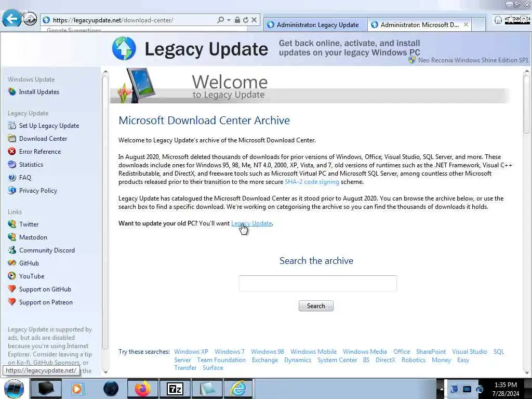This screenshot has width=532, height=399.
Task: Click the Home icon in browser toolbar
Action: pyautogui.click(x=498, y=20)
